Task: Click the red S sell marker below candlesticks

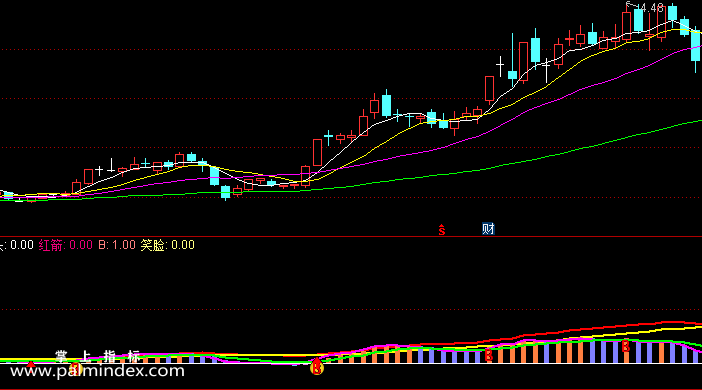Action: [x=442, y=230]
